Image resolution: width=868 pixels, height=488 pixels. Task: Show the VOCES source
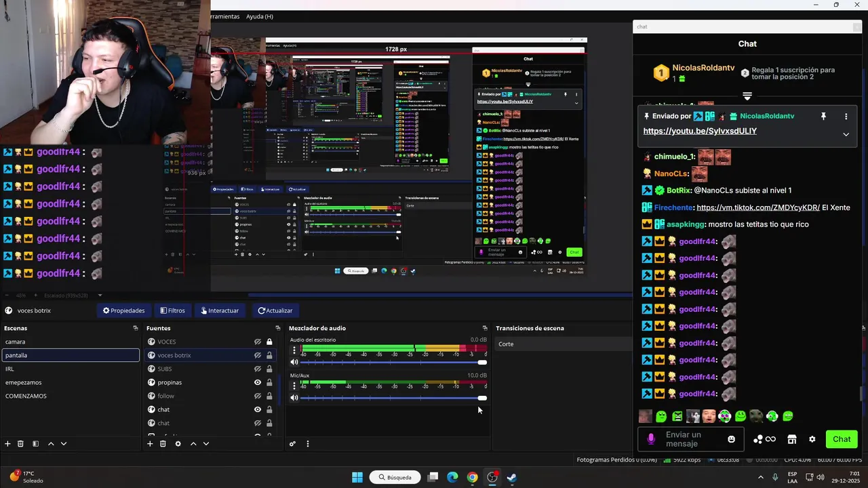pos(258,342)
